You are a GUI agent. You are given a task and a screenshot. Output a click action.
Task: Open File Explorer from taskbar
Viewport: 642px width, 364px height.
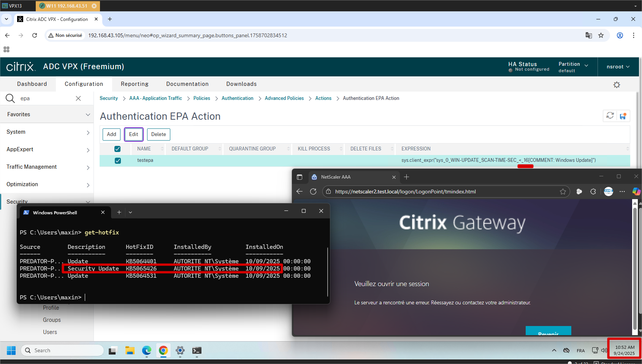130,350
